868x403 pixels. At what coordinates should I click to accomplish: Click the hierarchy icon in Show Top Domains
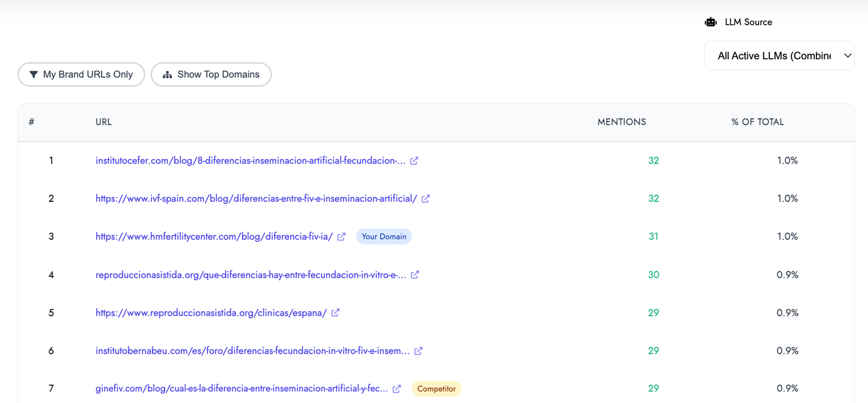[x=167, y=75]
